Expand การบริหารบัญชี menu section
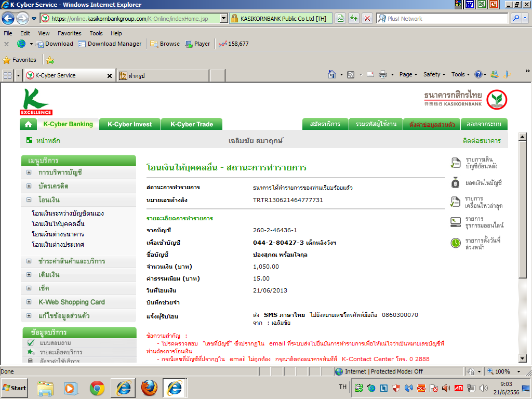 [x=29, y=172]
